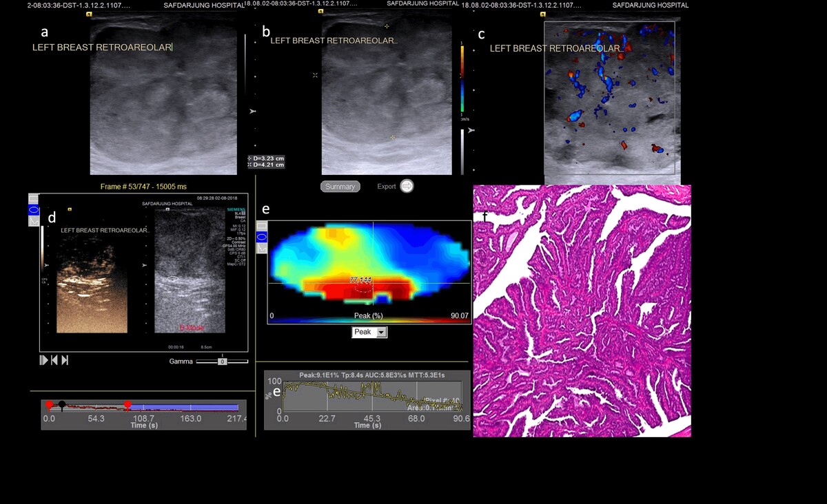Step back to the previous frame
The height and width of the screenshot is (504, 827).
pyautogui.click(x=54, y=360)
